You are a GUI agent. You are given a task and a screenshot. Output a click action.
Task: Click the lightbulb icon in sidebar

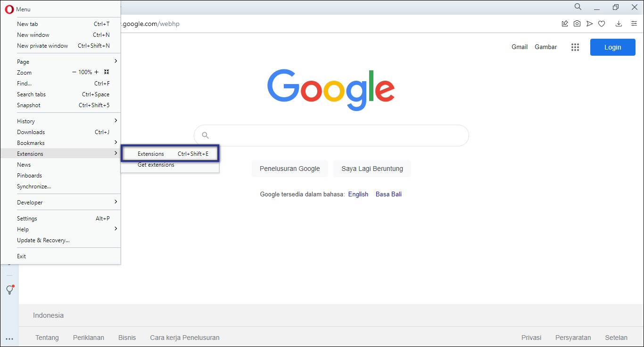pyautogui.click(x=9, y=290)
